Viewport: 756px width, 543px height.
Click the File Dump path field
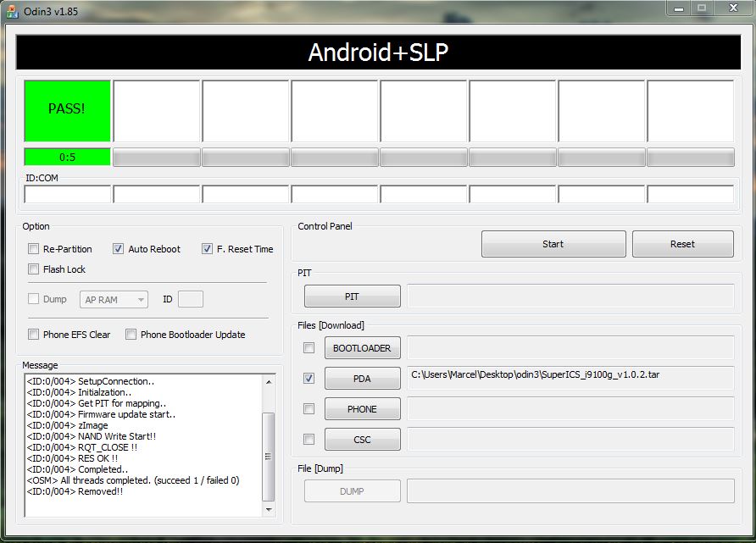click(x=571, y=490)
